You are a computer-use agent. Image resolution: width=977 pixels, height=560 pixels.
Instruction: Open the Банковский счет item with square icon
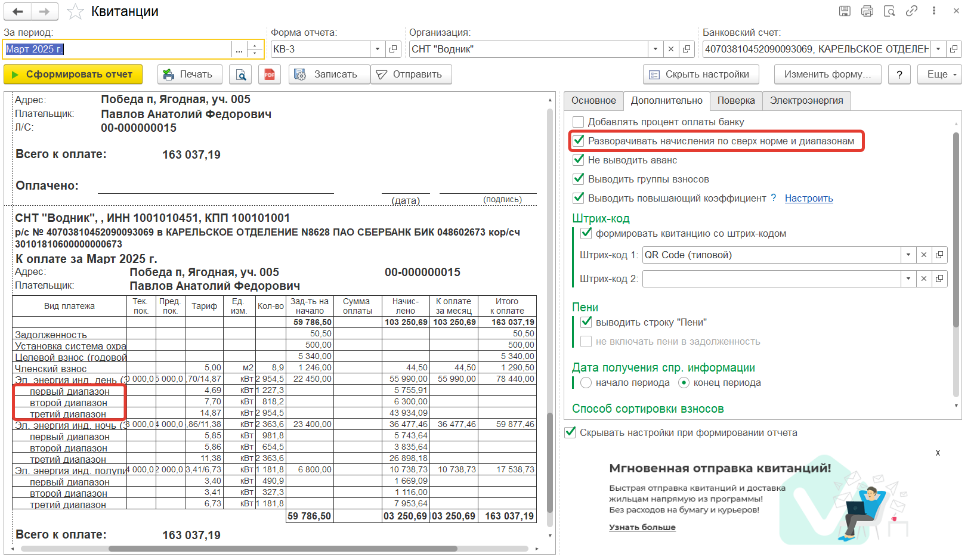coord(954,49)
